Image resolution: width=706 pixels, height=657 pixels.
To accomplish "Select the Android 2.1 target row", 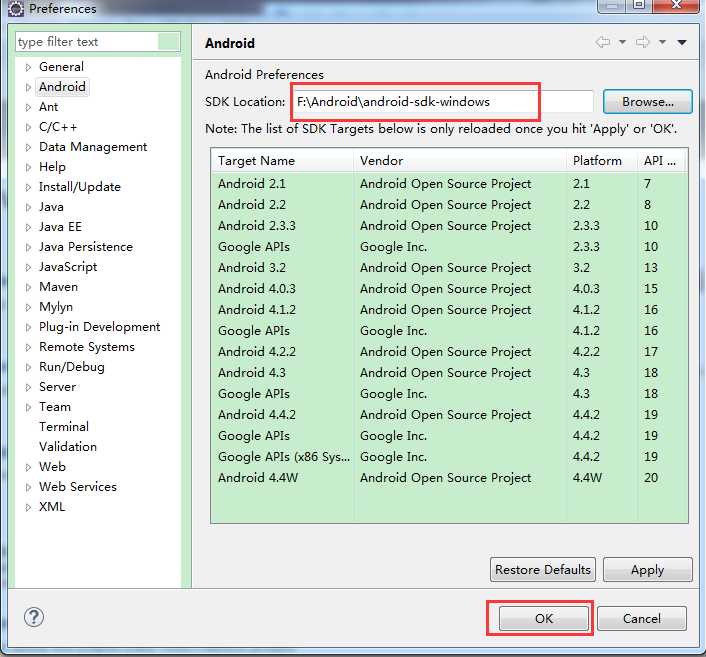I will 449,184.
